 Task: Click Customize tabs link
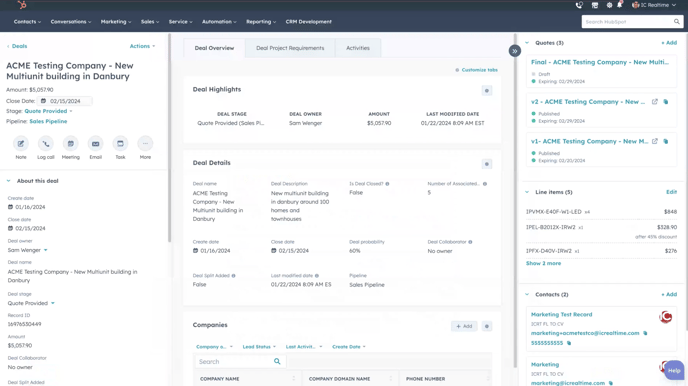point(477,70)
